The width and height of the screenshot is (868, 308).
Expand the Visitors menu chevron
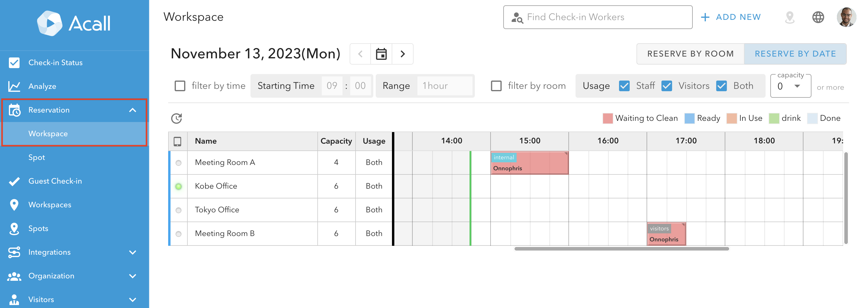point(133,300)
